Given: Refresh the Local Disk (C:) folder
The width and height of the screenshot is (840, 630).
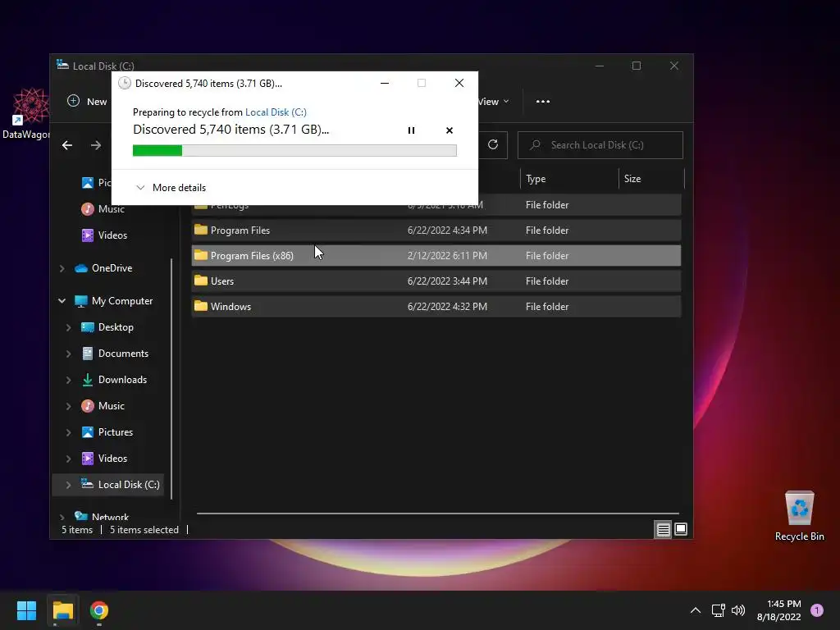Looking at the screenshot, I should (x=493, y=144).
